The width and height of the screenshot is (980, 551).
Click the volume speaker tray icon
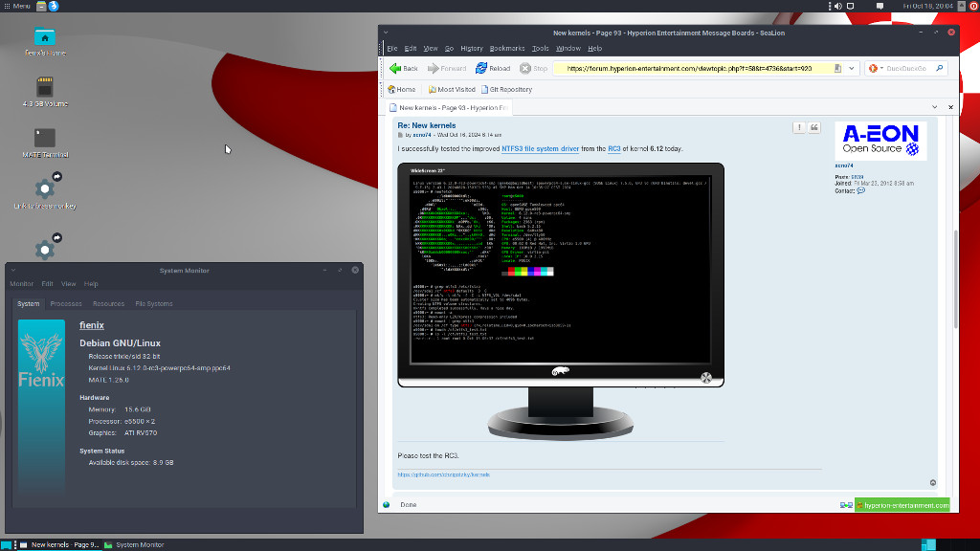(x=838, y=6)
